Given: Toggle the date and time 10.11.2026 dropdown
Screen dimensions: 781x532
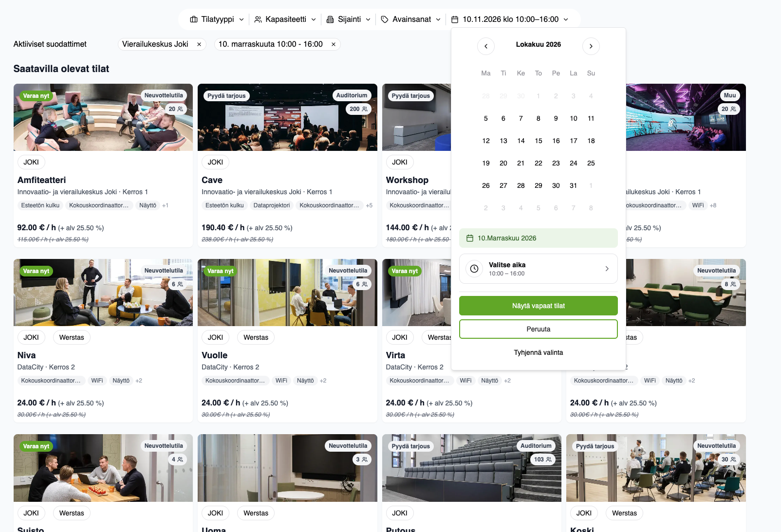Looking at the screenshot, I should [x=510, y=19].
